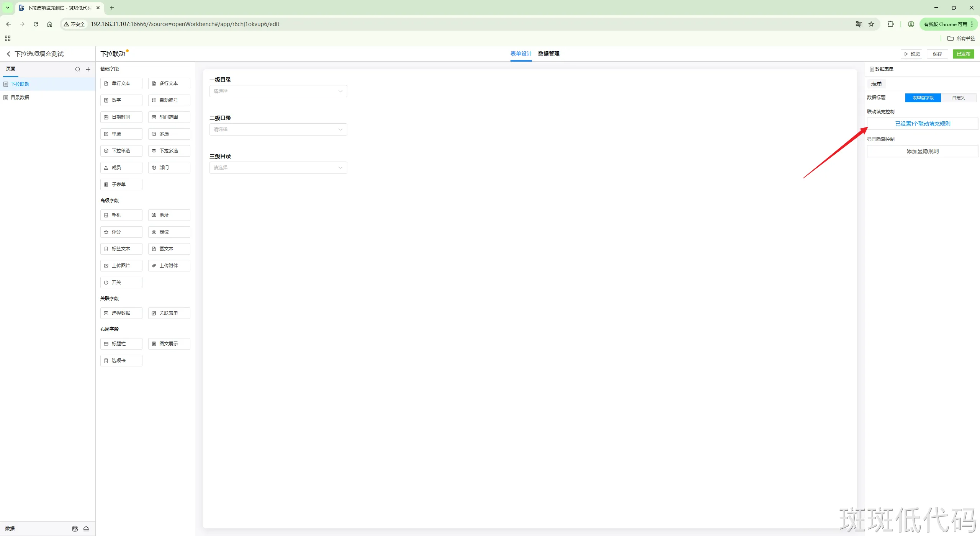Add the 开关 switch field
The height and width of the screenshot is (536, 980).
[x=121, y=283]
